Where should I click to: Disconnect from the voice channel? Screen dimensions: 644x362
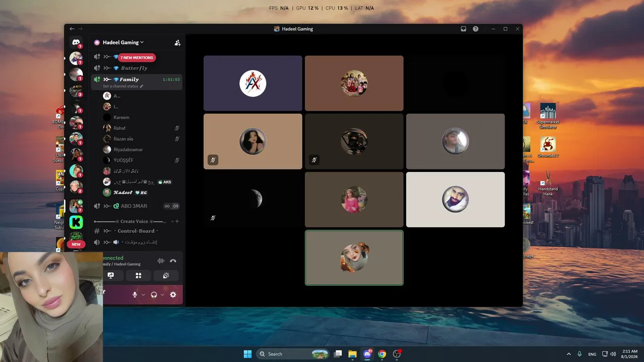tap(173, 261)
